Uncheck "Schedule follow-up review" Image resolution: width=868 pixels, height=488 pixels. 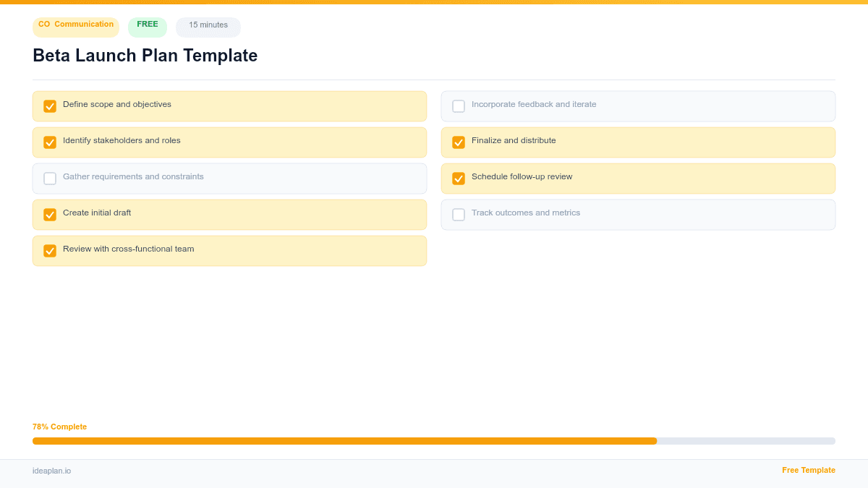[x=459, y=178]
